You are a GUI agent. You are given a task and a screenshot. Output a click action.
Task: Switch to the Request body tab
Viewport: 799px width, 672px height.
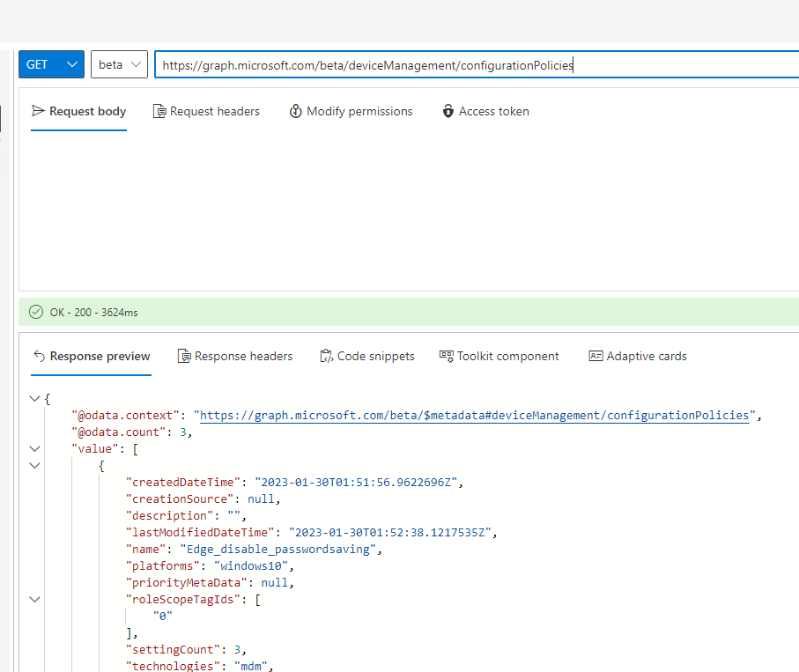click(78, 111)
